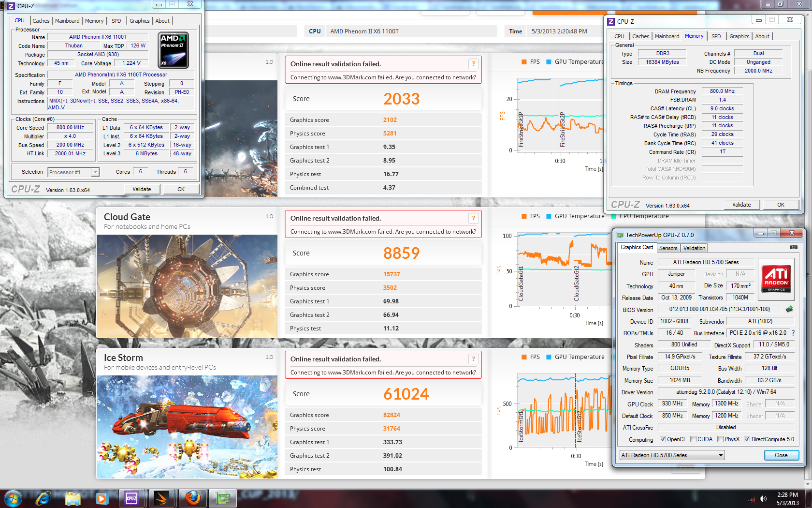Open the Windows Start orb
812x508 pixels.
pyautogui.click(x=13, y=498)
